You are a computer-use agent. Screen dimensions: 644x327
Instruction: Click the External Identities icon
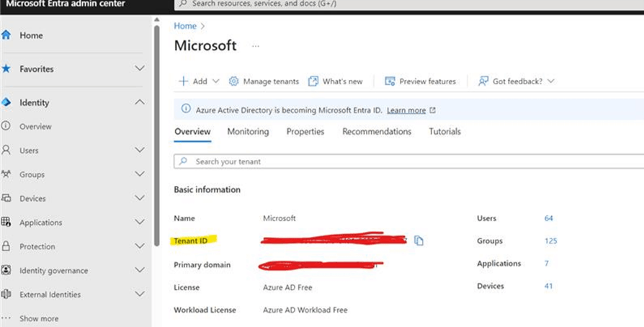6,294
